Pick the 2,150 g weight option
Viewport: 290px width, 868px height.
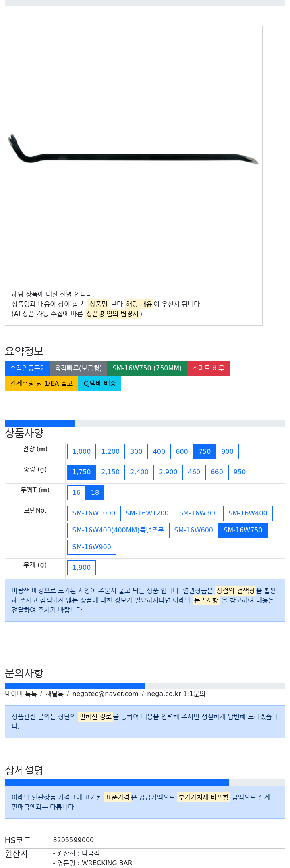pos(110,472)
